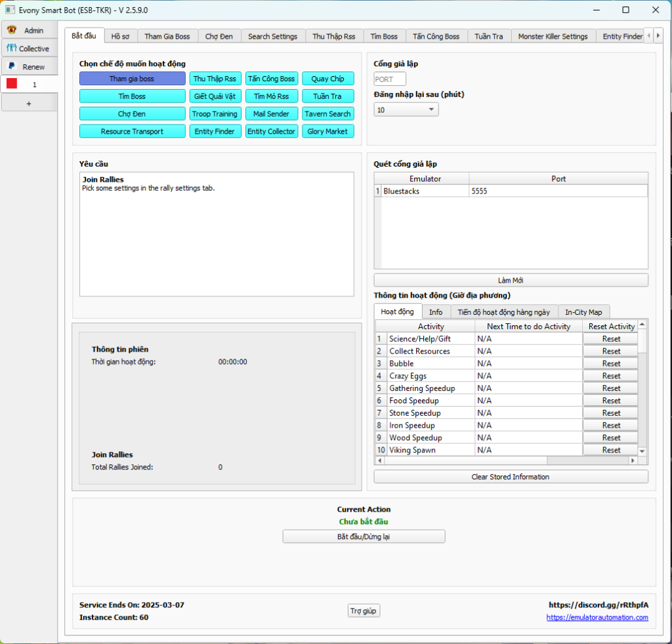Click the PayPal Renew button
The image size is (672, 644).
29,67
